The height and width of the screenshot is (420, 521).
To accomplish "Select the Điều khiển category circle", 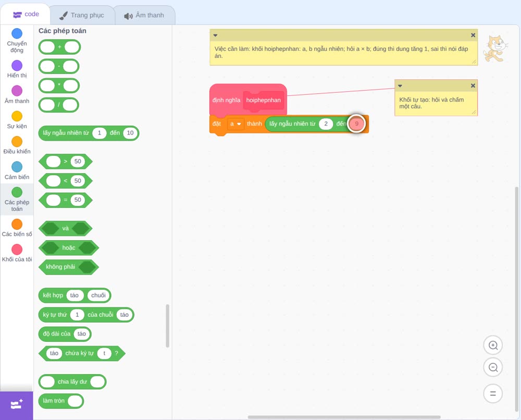I will pos(17,142).
